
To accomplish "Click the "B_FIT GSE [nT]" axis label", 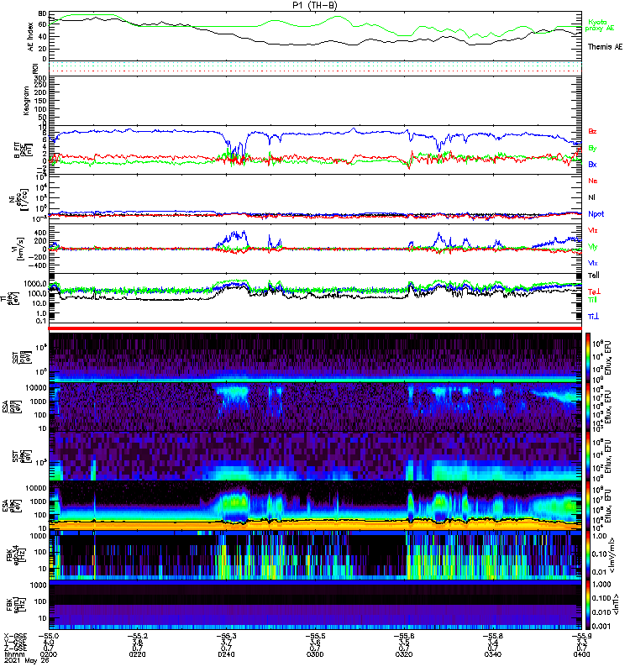I will coord(24,150).
